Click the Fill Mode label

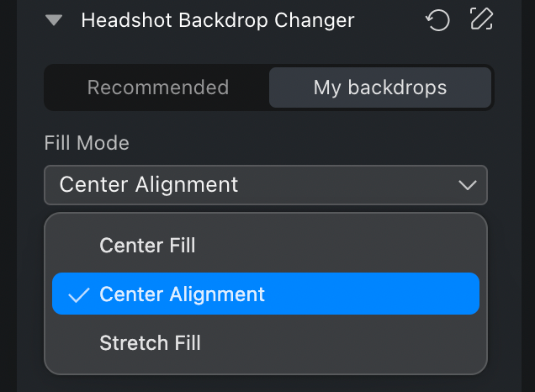point(87,143)
